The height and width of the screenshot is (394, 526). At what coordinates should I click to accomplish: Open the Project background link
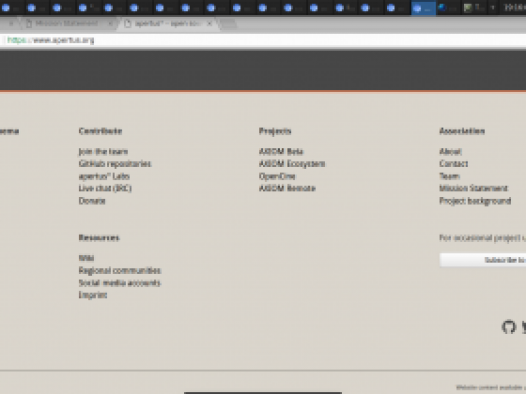[x=475, y=201]
